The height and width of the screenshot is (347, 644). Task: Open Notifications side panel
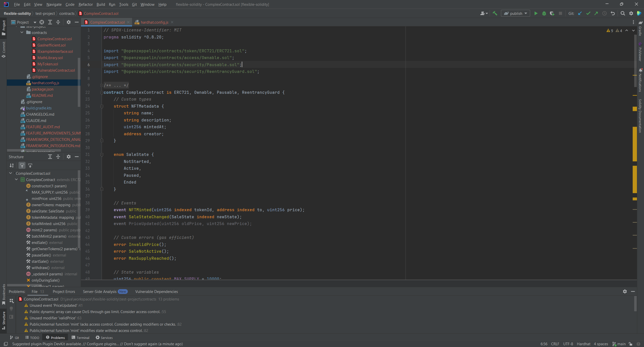click(640, 80)
